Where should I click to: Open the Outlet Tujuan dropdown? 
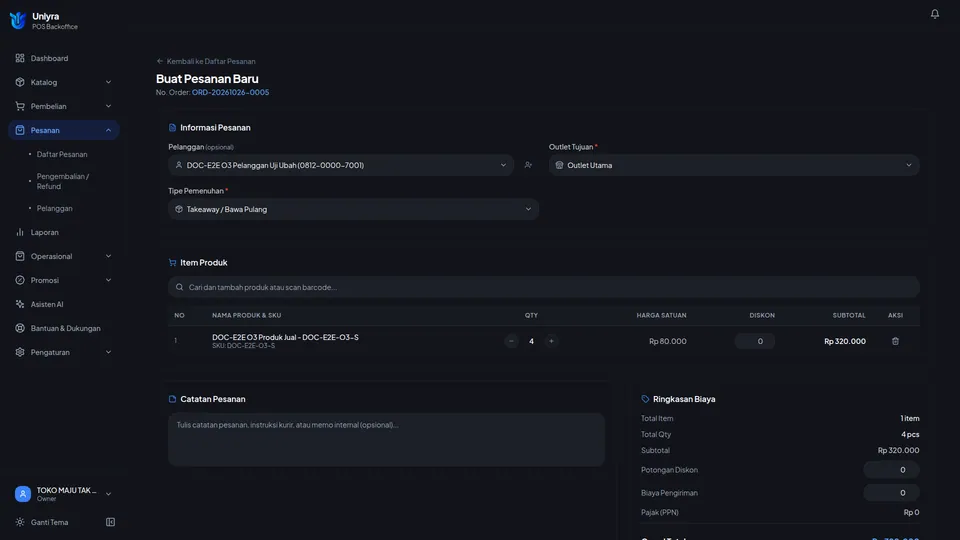coord(734,165)
